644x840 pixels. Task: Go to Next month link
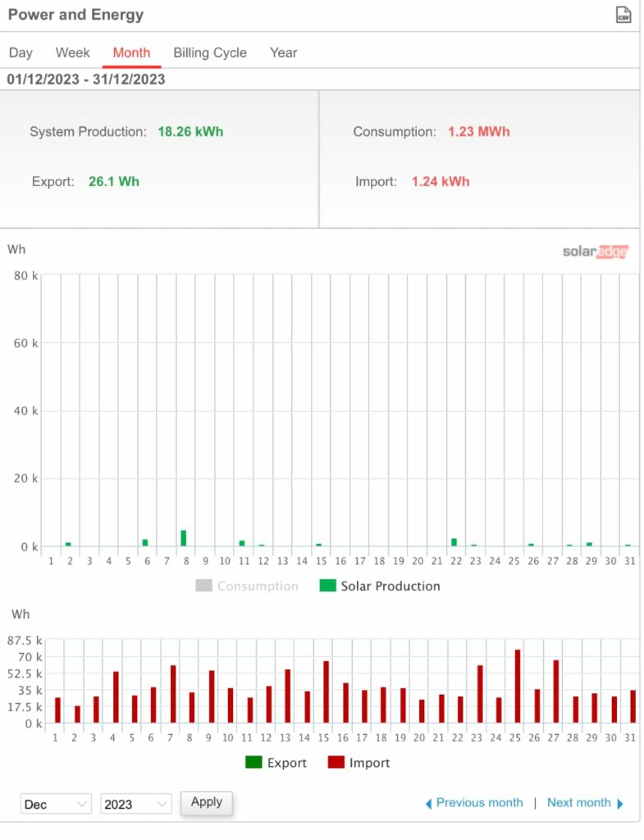coord(578,802)
